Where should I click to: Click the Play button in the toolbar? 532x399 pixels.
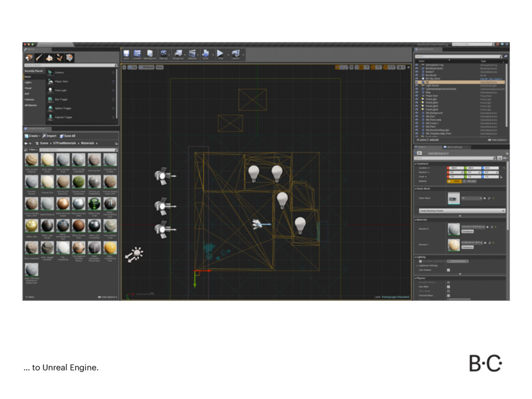[x=220, y=54]
